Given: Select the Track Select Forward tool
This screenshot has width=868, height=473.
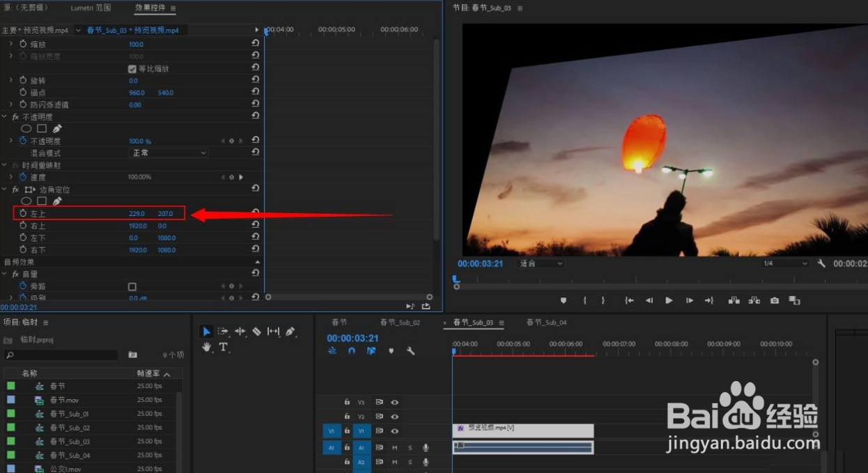Looking at the screenshot, I should [223, 332].
